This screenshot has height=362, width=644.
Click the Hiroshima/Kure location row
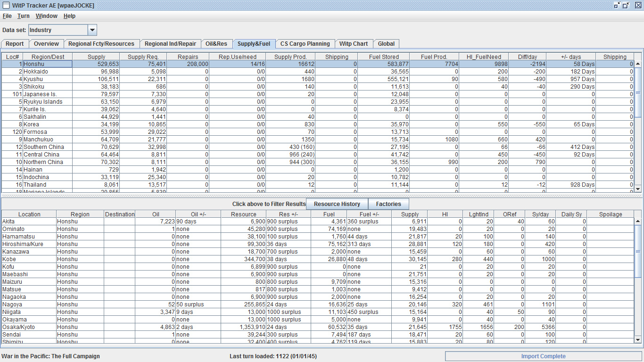point(318,244)
